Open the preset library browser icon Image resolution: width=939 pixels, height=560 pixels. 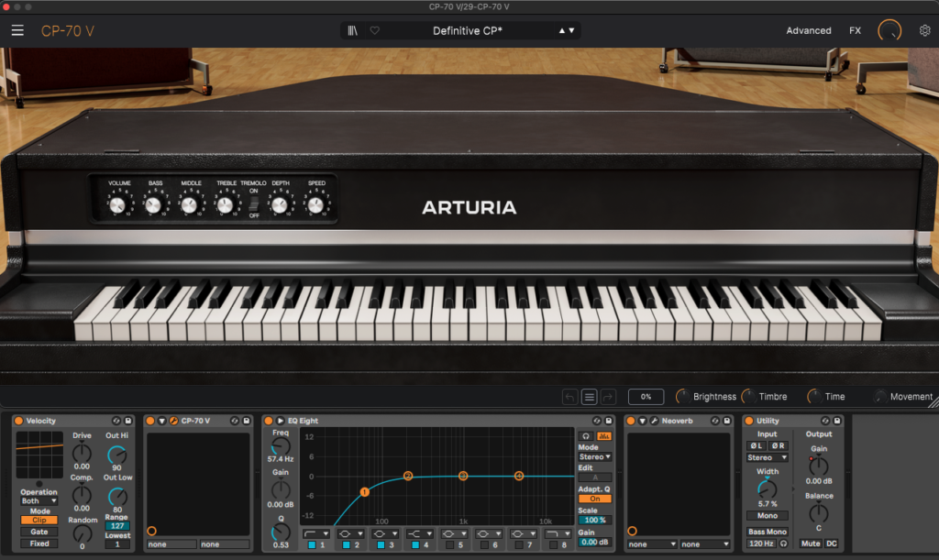353,30
